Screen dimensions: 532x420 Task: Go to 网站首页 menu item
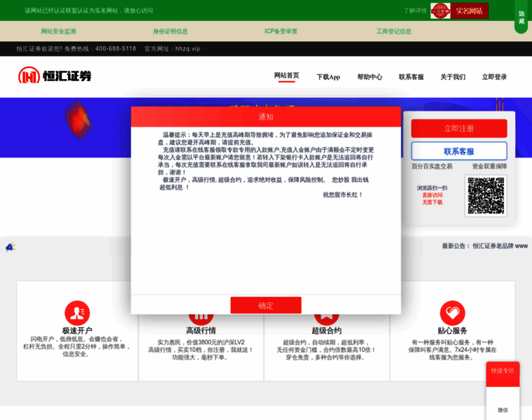pyautogui.click(x=287, y=76)
